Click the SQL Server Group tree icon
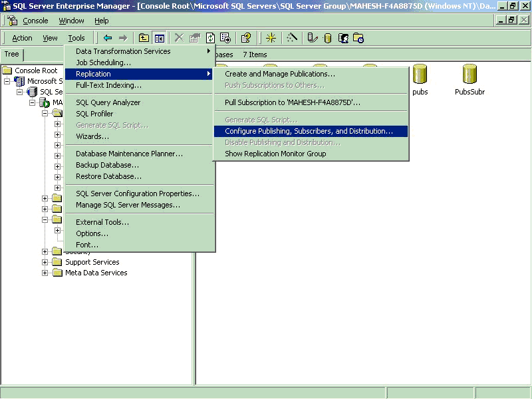This screenshot has height=399, width=532. tap(32, 92)
